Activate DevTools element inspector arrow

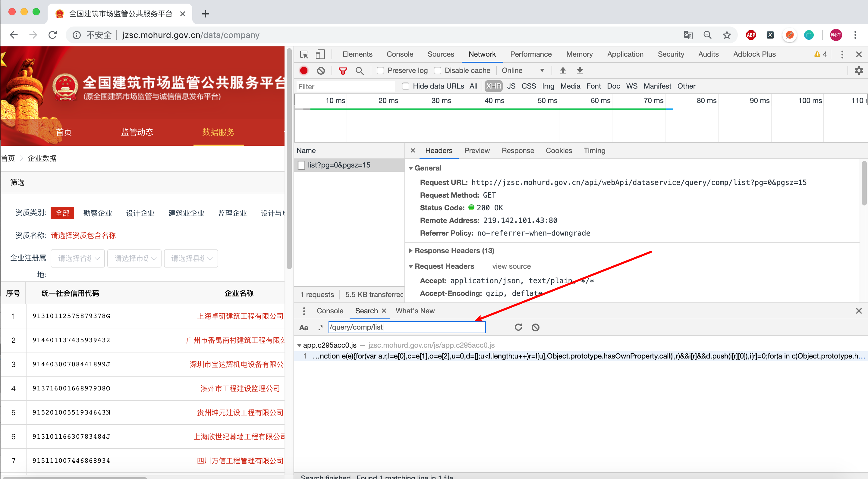tap(304, 55)
